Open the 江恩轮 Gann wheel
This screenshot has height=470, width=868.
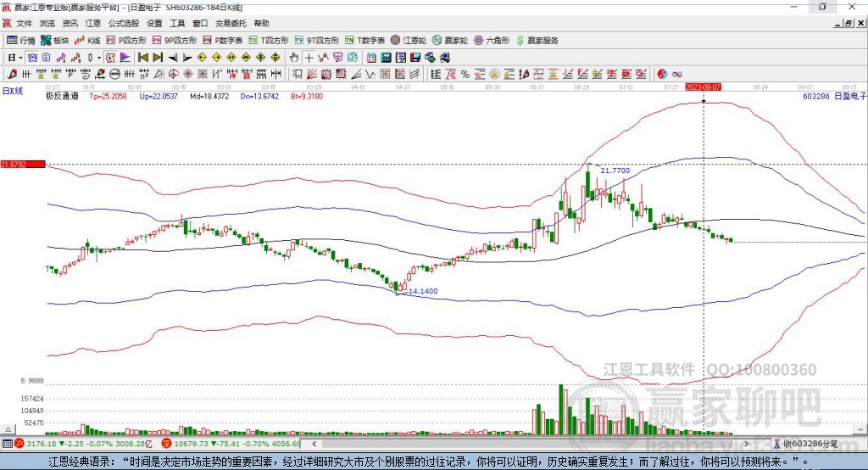coord(409,41)
